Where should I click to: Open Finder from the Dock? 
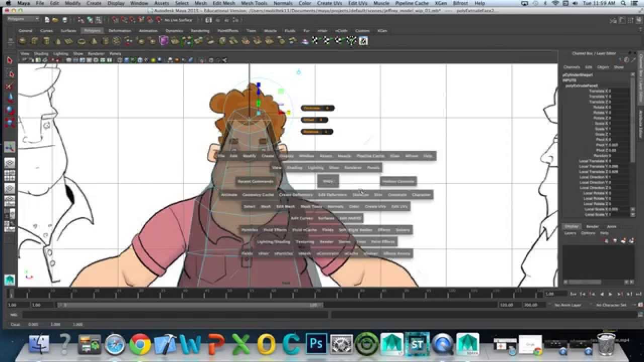(39, 344)
